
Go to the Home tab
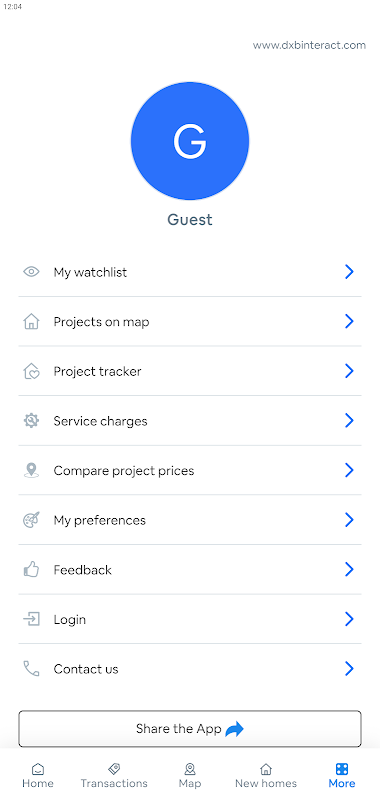click(x=38, y=776)
